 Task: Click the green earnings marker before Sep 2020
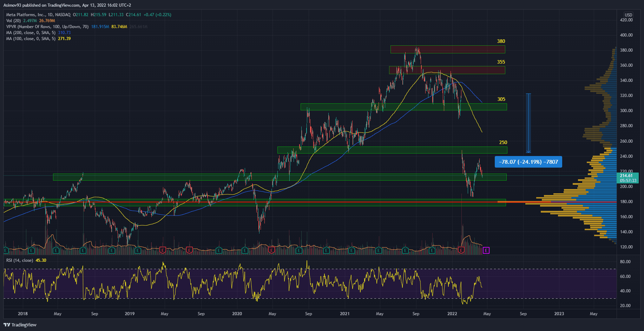[x=298, y=250]
